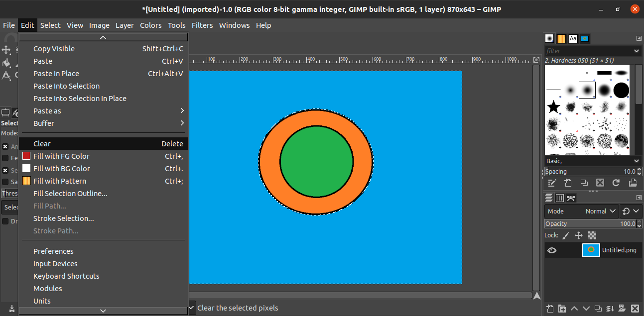Viewport: 644px width, 316px height.
Task: Switch to the Patterns tab icon
Action: [x=561, y=38]
